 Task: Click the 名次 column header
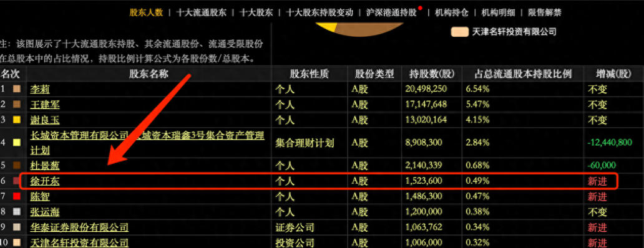pos(10,74)
